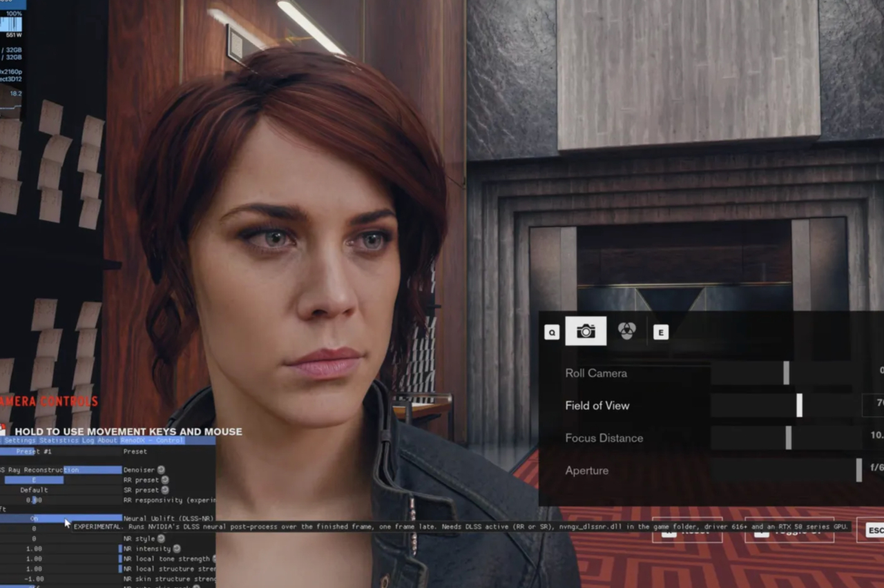This screenshot has width=884, height=588.
Task: Click the reset icon next to NR style
Action: pyautogui.click(x=161, y=539)
